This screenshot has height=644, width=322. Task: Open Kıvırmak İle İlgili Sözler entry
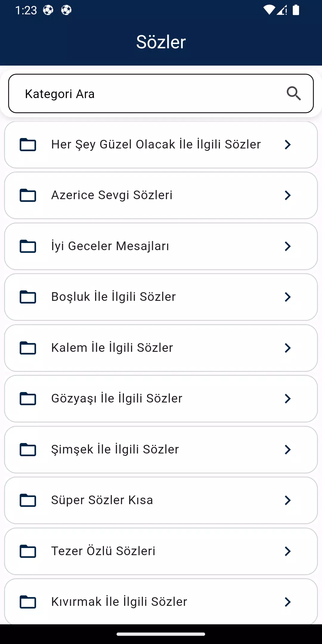[161, 602]
